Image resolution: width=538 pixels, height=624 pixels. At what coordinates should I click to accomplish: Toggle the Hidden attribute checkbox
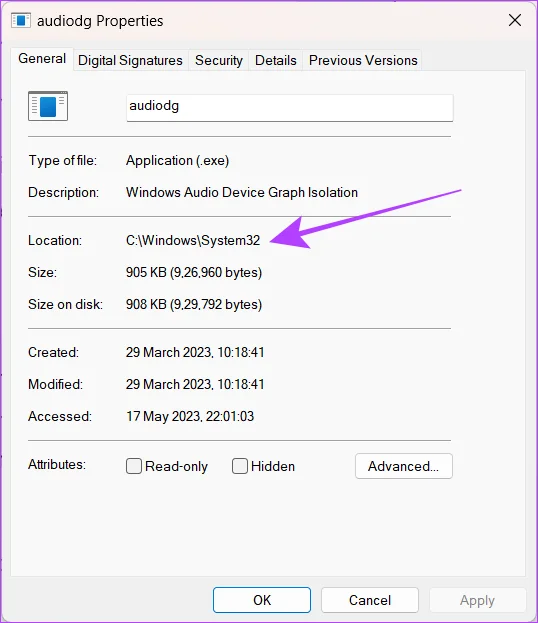pos(240,466)
